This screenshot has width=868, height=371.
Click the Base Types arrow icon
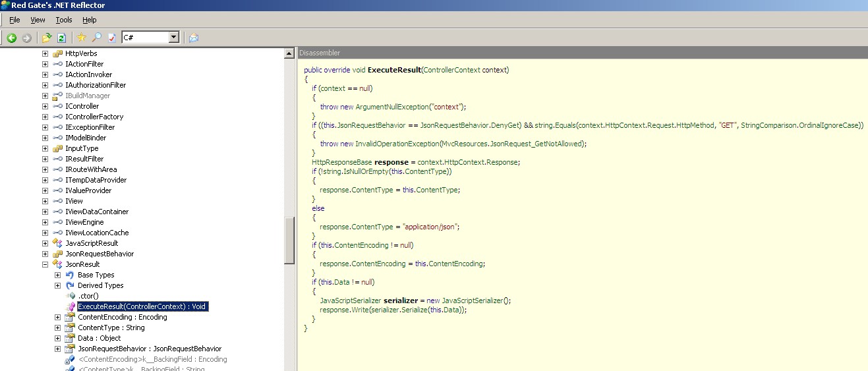[x=70, y=275]
